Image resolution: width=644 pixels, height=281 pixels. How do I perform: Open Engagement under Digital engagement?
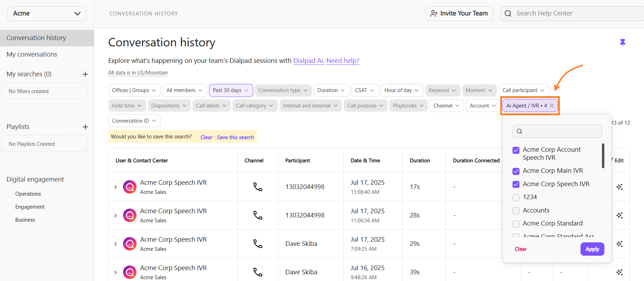30,207
